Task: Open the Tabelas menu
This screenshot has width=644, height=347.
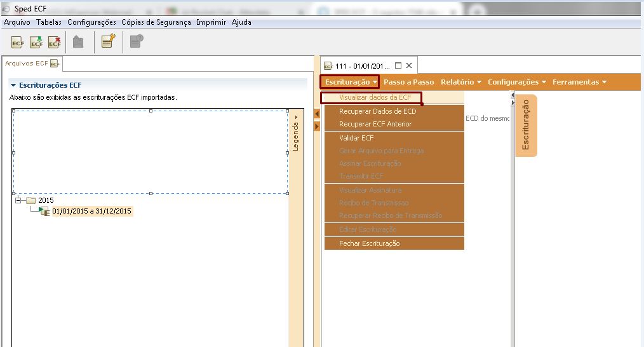Action: 49,22
